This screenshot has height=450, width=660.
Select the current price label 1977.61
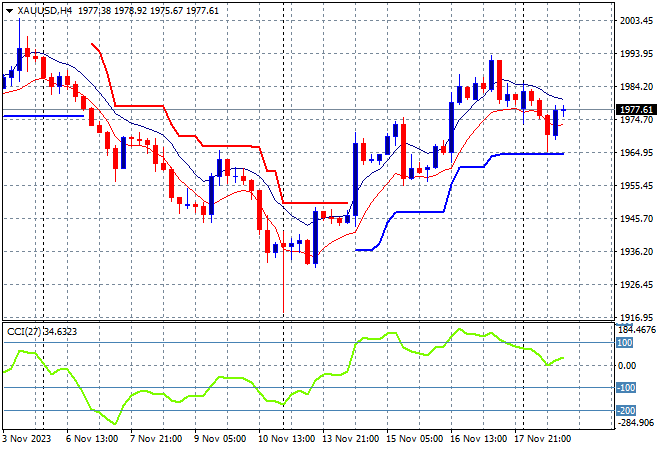click(x=636, y=110)
